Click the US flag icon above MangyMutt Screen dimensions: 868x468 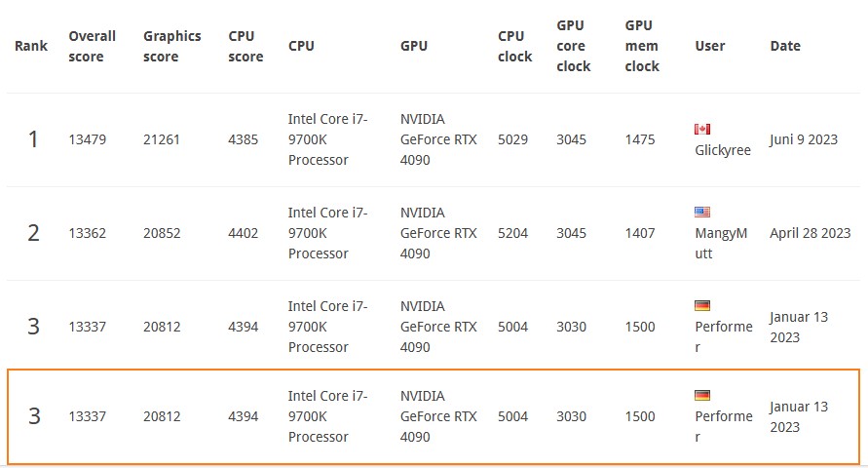pos(702,212)
